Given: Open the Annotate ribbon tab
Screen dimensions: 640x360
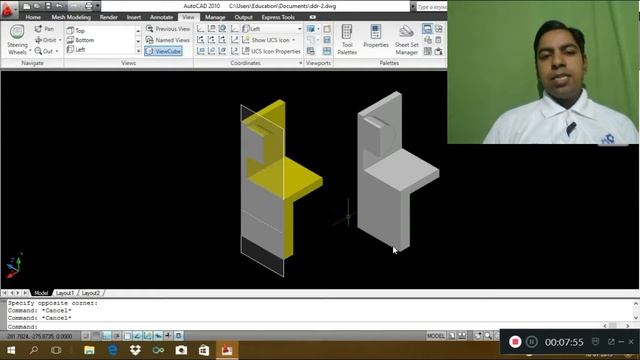Looking at the screenshot, I should (x=162, y=17).
